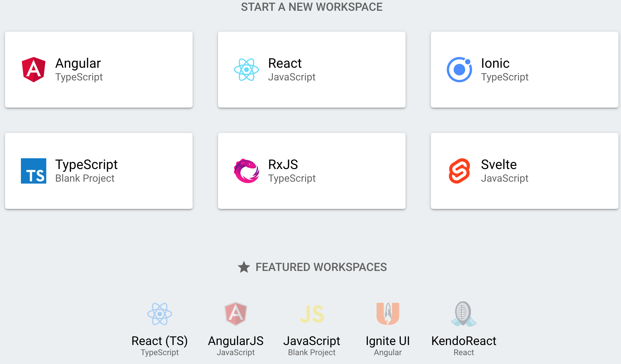621x364 pixels.
Task: Click the orange Svelte logo
Action: coord(459,171)
